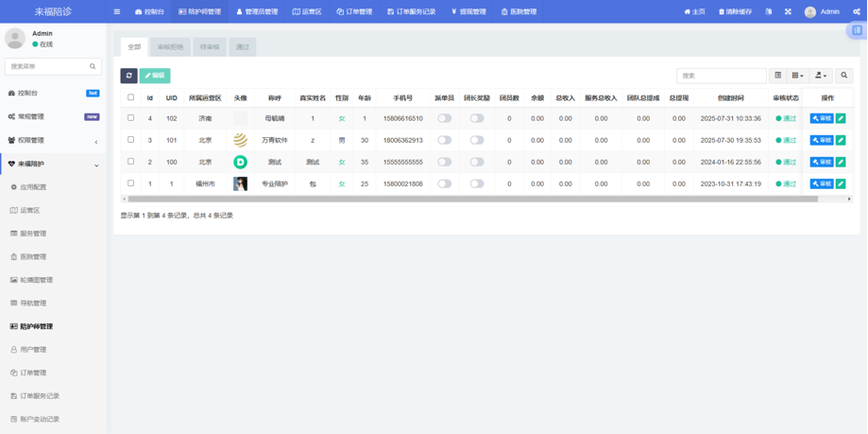Screen dimensions: 868x434
Task: Click the magnifier search icon right of the table toolbar
Action: coord(844,76)
